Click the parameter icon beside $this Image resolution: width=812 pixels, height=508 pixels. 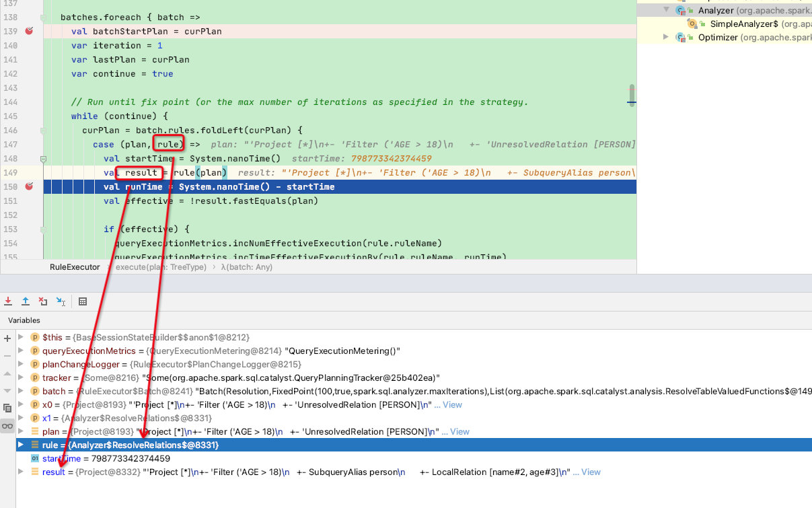coord(35,337)
